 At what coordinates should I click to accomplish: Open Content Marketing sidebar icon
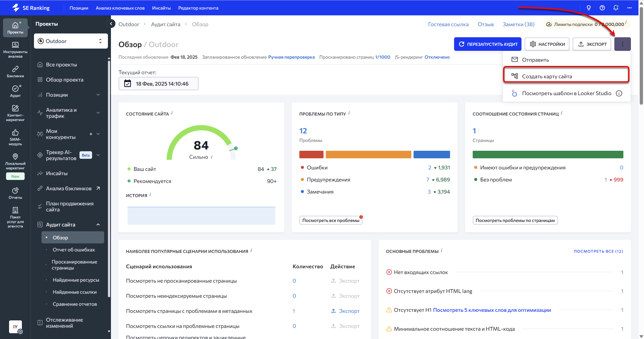point(15,113)
